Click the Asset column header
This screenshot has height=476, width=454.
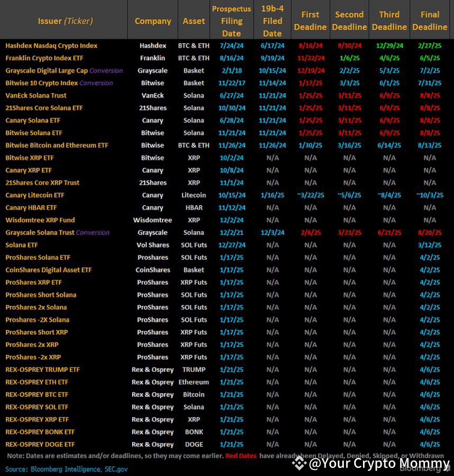pyautogui.click(x=194, y=21)
